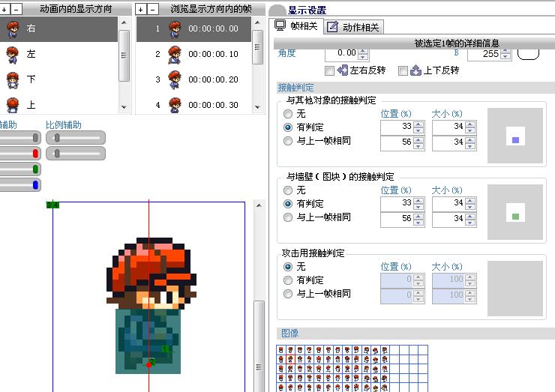Click the blue color slider handle
Image resolution: width=555 pixels, height=392 pixels.
click(x=35, y=184)
